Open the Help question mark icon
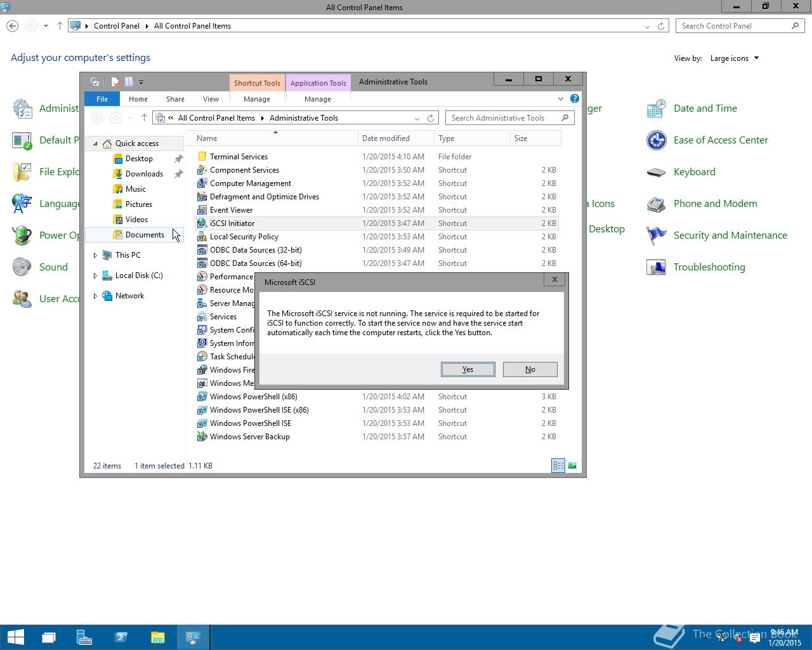This screenshot has height=650, width=812. tap(574, 98)
